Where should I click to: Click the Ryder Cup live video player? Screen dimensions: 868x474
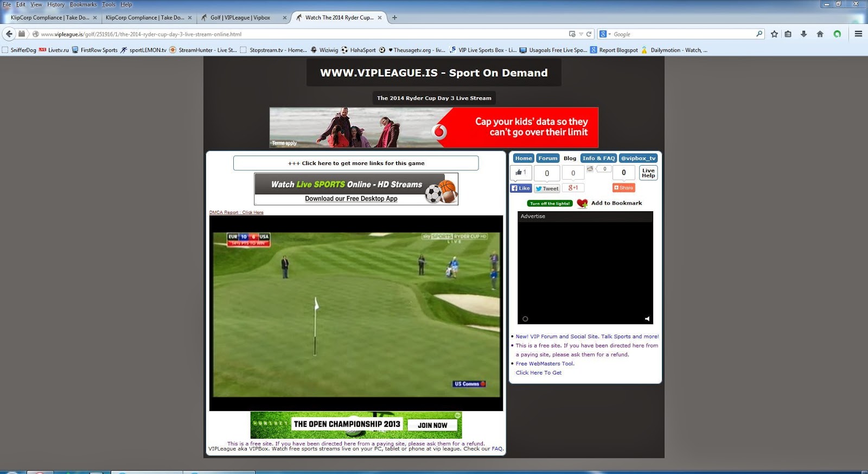pyautogui.click(x=356, y=313)
